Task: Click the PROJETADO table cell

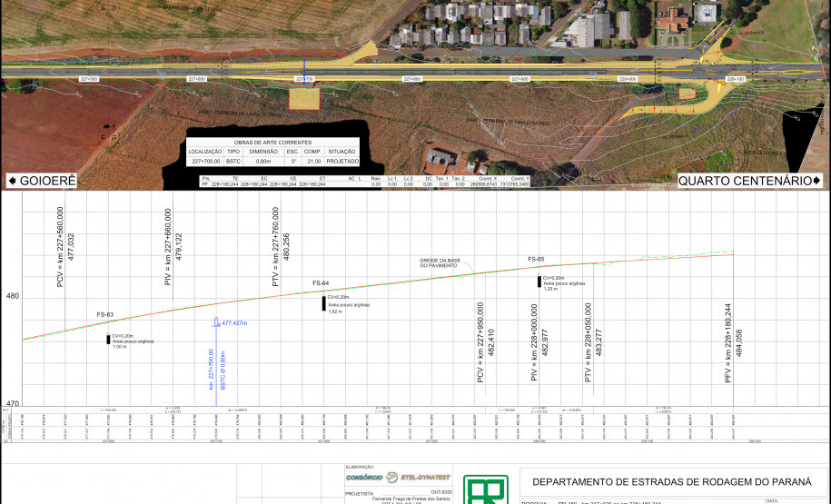Action: coord(342,161)
